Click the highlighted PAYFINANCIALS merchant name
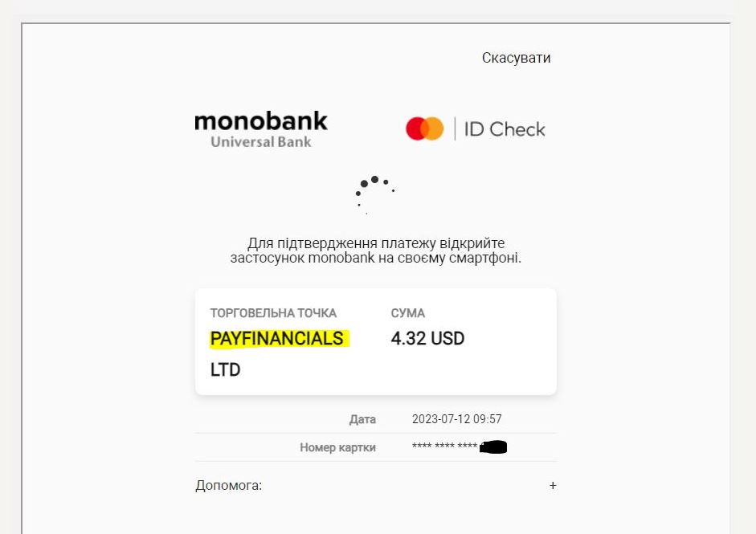Viewport: 756px width, 534px height. click(276, 339)
